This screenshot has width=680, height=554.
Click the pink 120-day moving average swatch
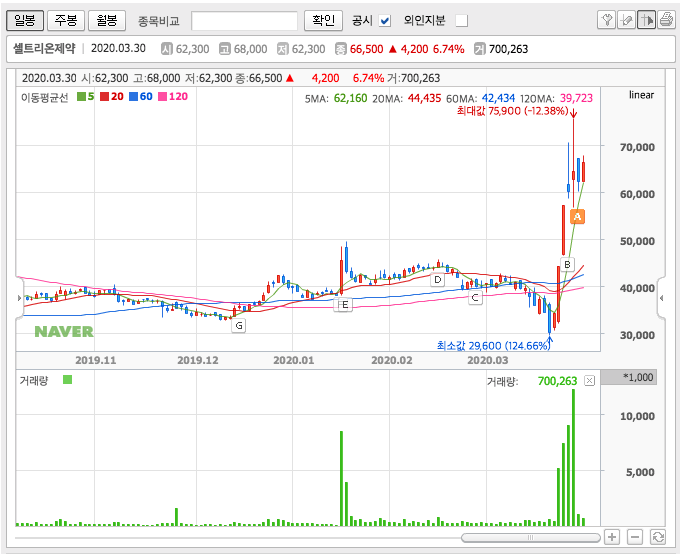pos(162,96)
